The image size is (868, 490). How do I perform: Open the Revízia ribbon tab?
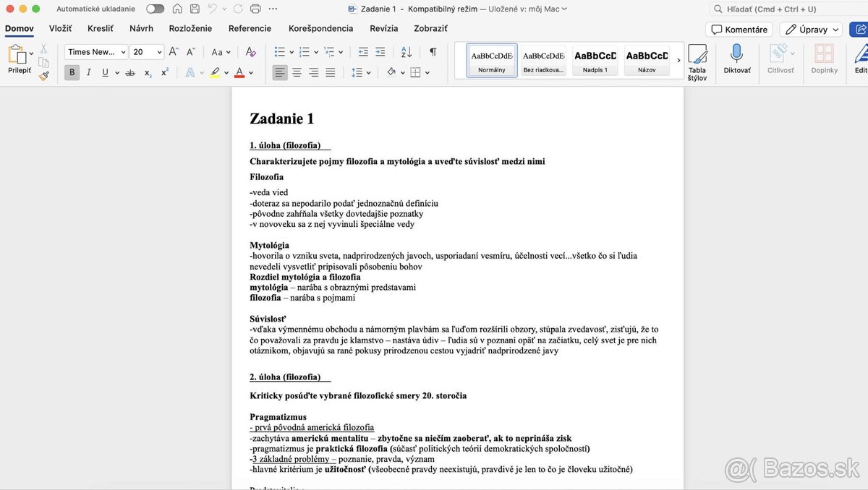384,28
